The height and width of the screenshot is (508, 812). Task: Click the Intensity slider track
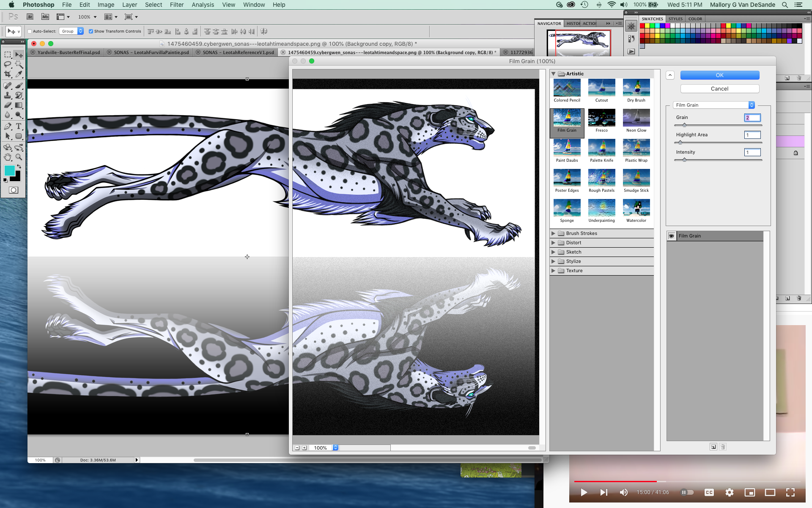719,160
